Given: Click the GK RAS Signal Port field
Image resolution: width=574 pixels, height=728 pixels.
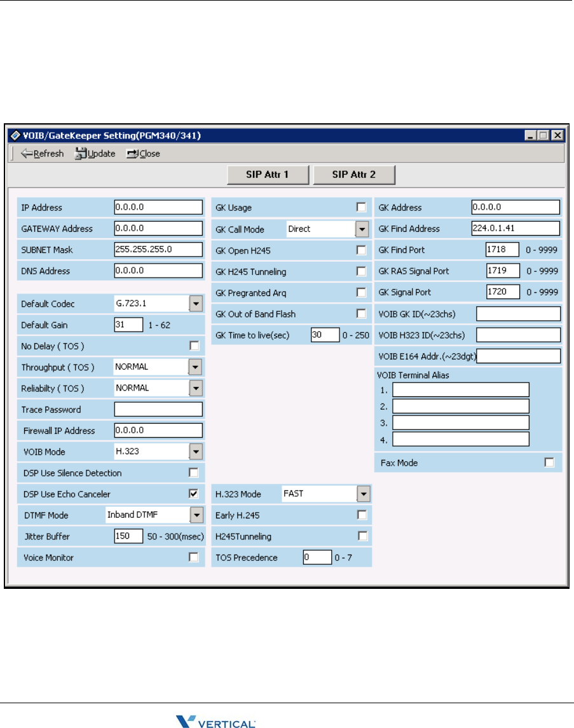Looking at the screenshot, I should pyautogui.click(x=503, y=271).
